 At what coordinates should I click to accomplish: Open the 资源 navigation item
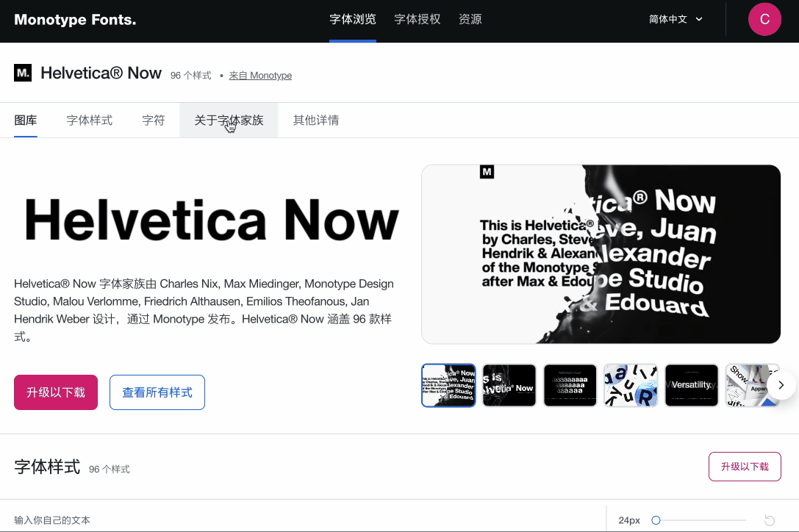click(x=470, y=20)
